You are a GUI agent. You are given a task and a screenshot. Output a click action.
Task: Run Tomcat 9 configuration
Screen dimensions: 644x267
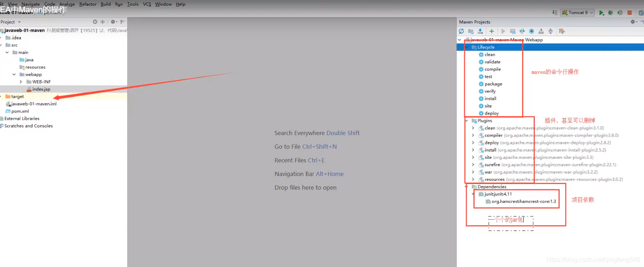coord(601,13)
